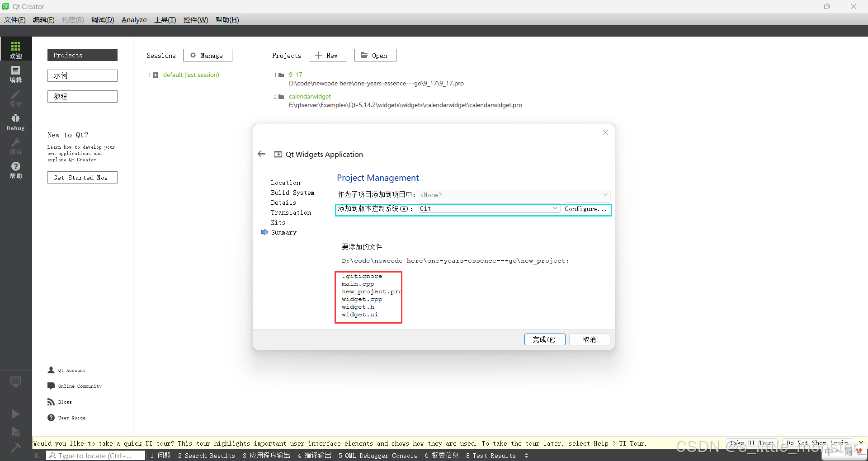Switch to the 欢迎 (Welcome) mode
868x461 pixels.
tap(16, 49)
